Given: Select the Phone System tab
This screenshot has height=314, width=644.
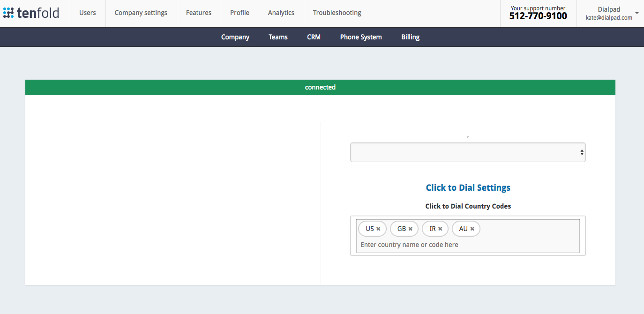Looking at the screenshot, I should coord(361,37).
